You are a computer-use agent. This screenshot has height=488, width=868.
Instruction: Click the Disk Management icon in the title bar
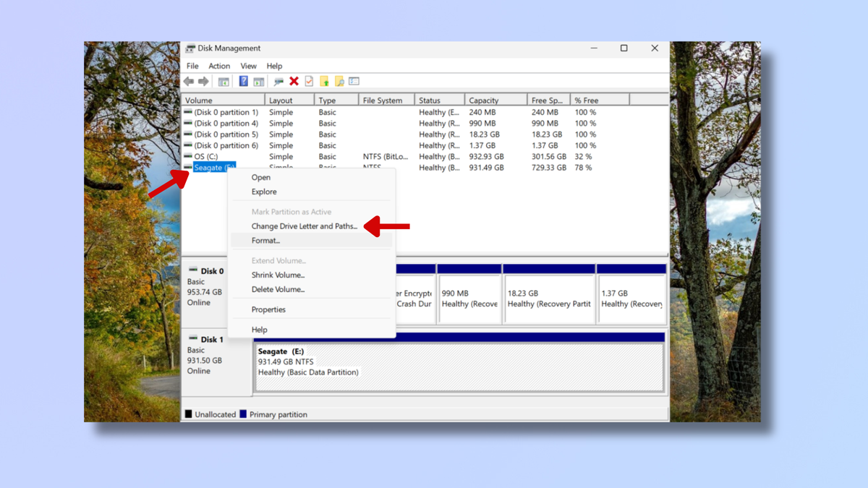coord(190,48)
